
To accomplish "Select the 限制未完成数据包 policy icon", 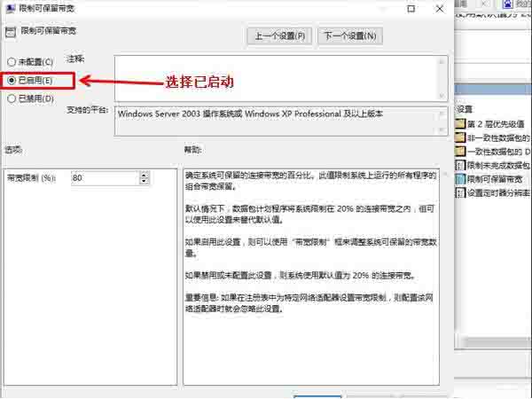I will 459,165.
